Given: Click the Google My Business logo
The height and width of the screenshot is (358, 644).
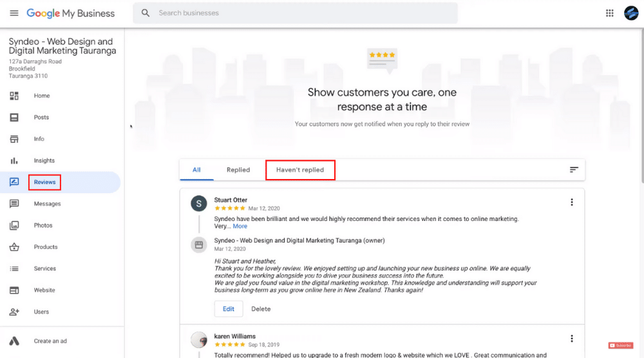Looking at the screenshot, I should (71, 13).
